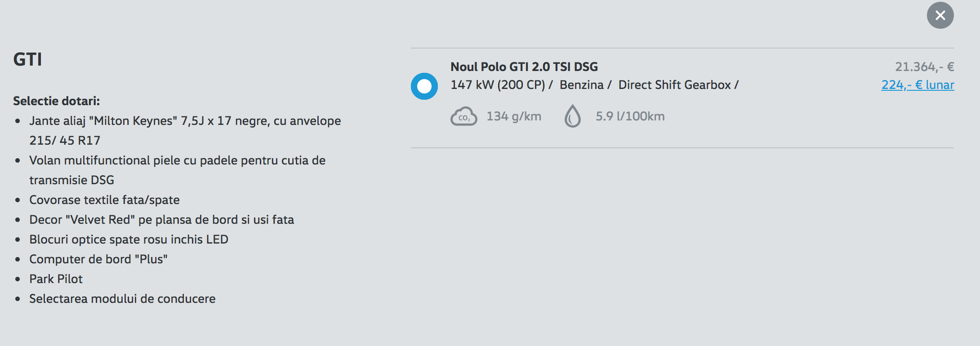Image resolution: width=980 pixels, height=346 pixels.
Task: Click the GTI heading
Action: coord(27,59)
